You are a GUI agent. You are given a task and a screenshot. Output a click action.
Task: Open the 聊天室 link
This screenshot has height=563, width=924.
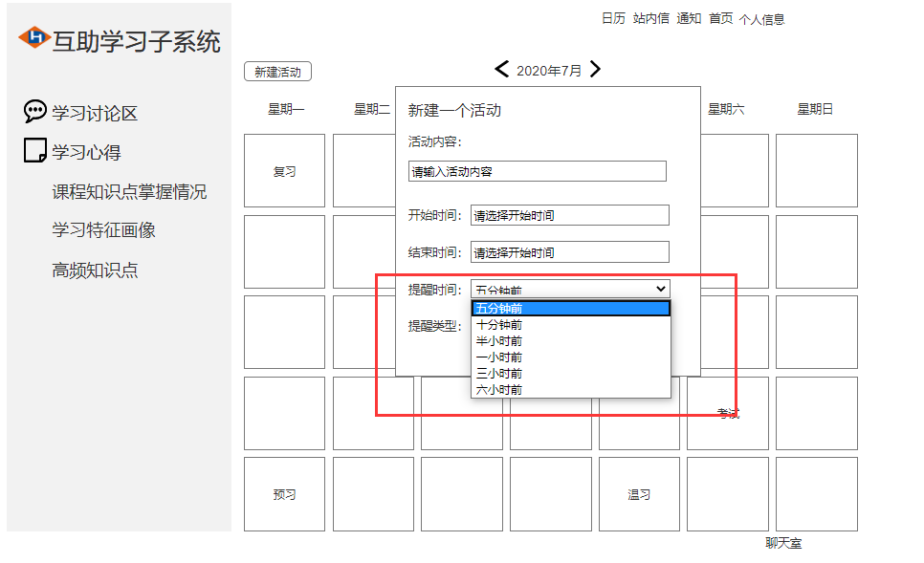[783, 543]
